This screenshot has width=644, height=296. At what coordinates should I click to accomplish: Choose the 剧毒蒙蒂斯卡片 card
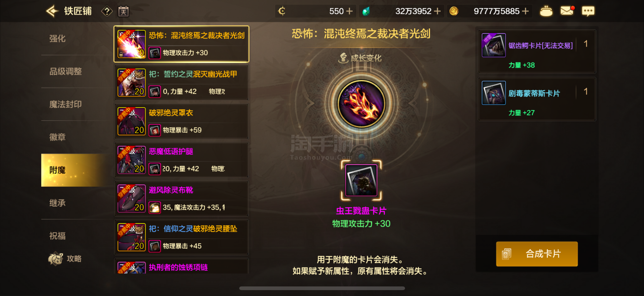(x=537, y=99)
